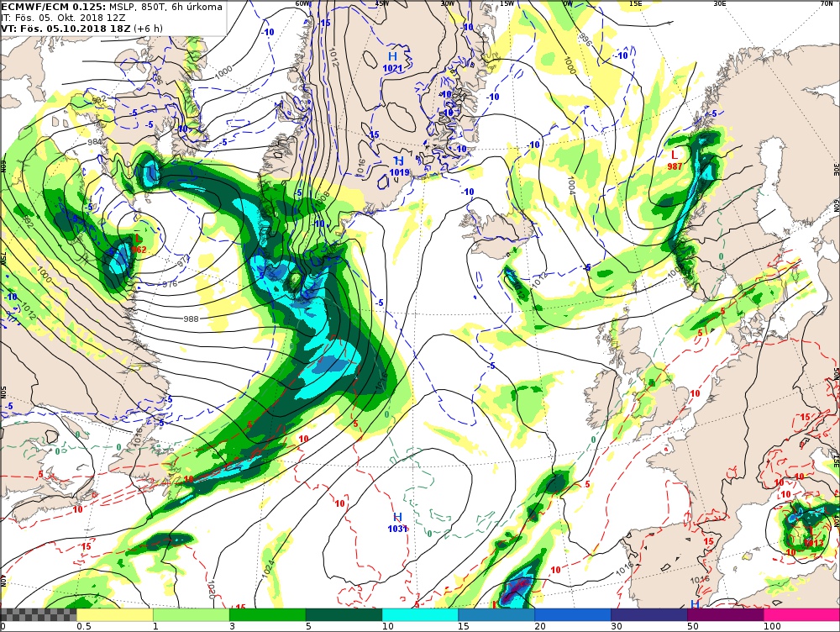Click the royal blue 20–30 legend swatch
Viewport: 840px width, 632px height.
point(573,614)
